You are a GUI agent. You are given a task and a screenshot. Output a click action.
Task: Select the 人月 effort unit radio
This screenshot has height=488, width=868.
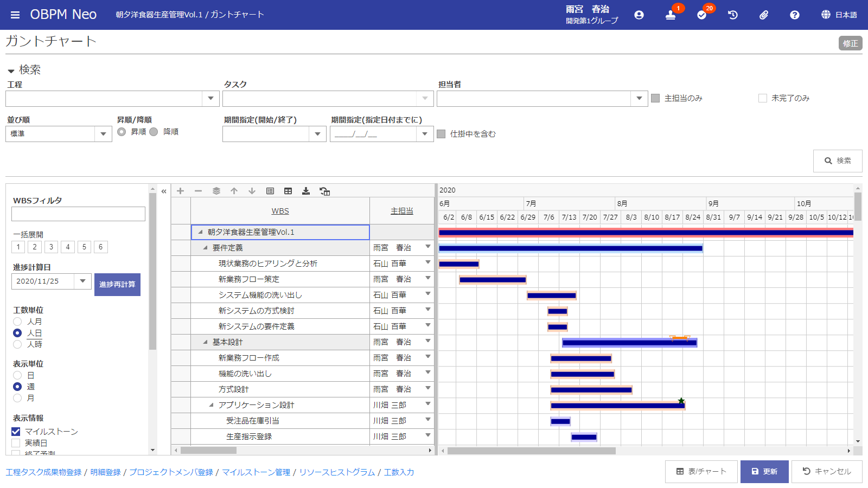17,322
